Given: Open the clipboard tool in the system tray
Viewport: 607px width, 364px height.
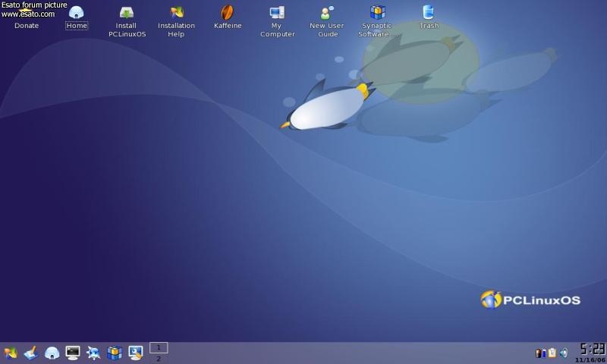Looking at the screenshot, I should [552, 353].
